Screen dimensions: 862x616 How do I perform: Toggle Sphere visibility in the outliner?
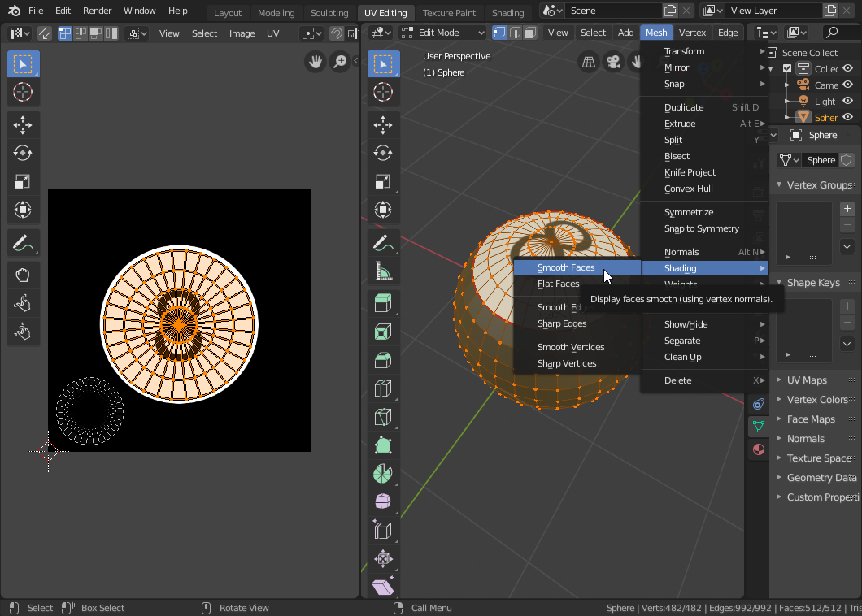click(x=847, y=117)
